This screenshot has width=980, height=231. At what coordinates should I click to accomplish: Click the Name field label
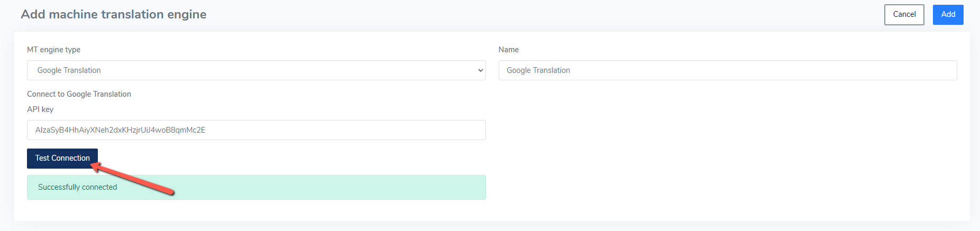click(x=508, y=50)
